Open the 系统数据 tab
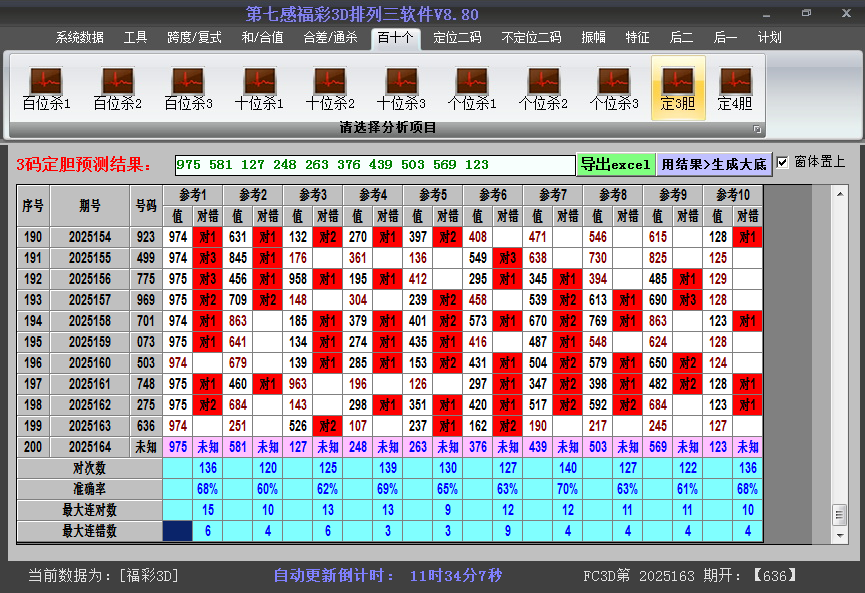This screenshot has height=593, width=865. coord(79,38)
